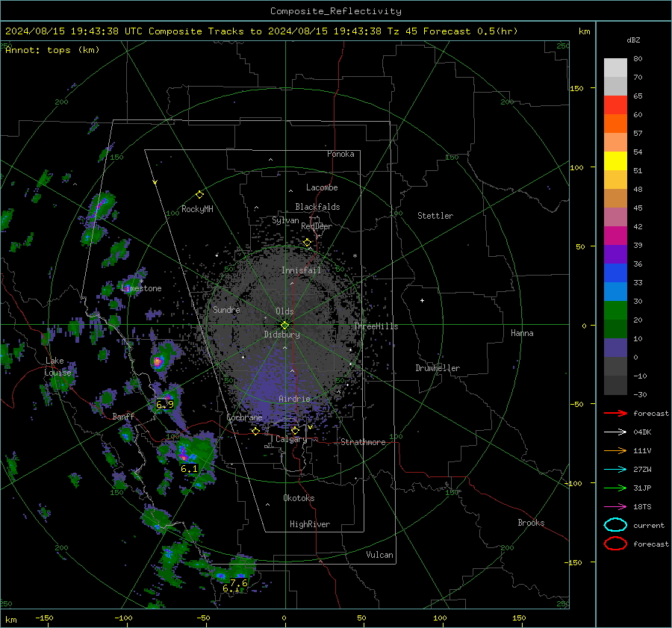Click the Cochrane city label

(244, 417)
